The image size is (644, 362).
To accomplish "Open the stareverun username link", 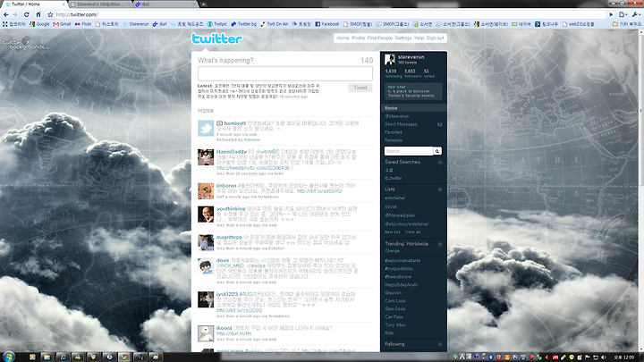I will tap(411, 57).
